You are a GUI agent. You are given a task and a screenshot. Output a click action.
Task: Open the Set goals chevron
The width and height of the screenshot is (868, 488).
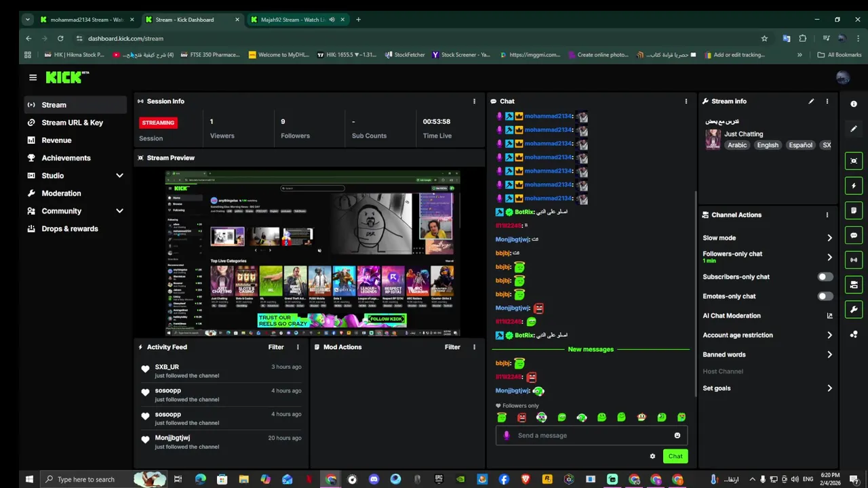point(829,388)
